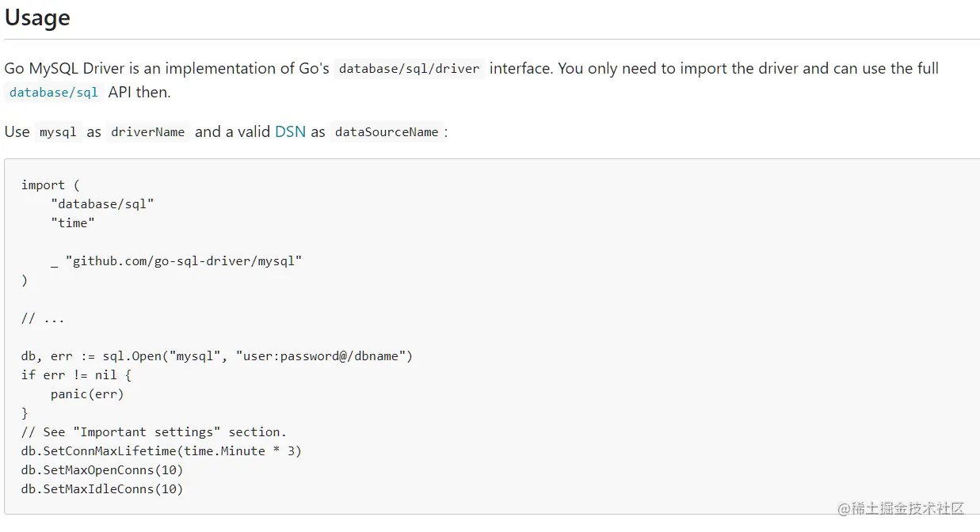
Task: Click the "import (" line in code block
Action: 51,185
